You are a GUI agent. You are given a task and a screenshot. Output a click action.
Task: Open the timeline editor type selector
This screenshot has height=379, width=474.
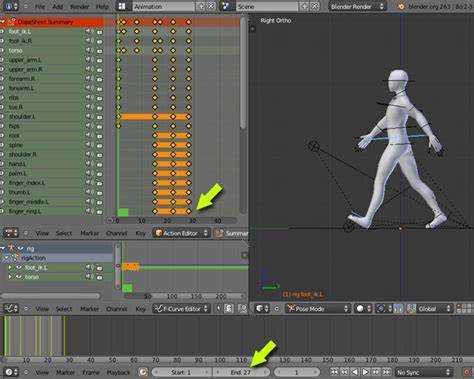[11, 372]
